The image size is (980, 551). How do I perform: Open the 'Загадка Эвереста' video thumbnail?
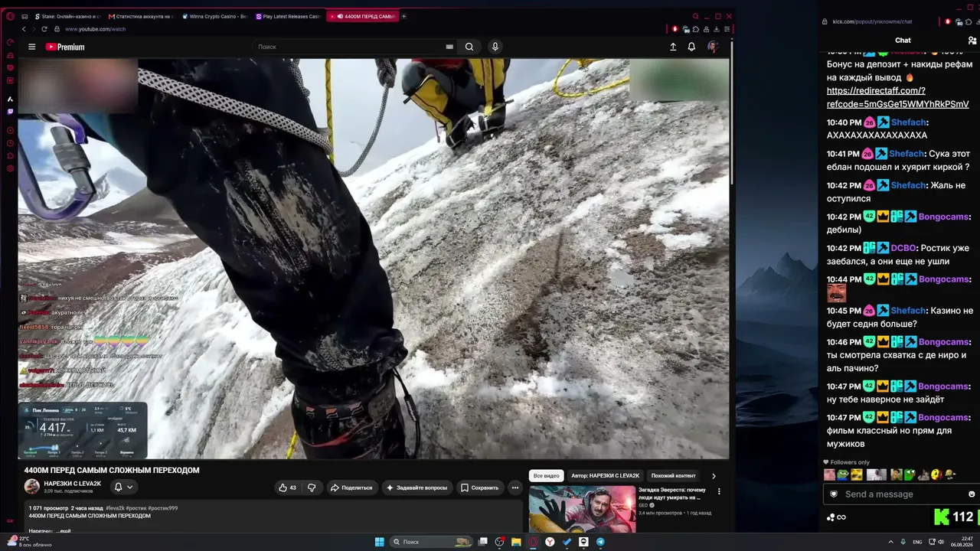click(582, 509)
